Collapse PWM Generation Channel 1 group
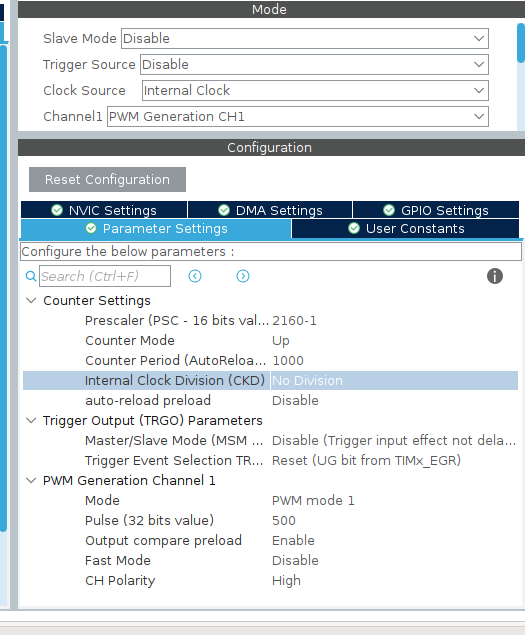Screen dimensions: 525x635 click(31, 480)
